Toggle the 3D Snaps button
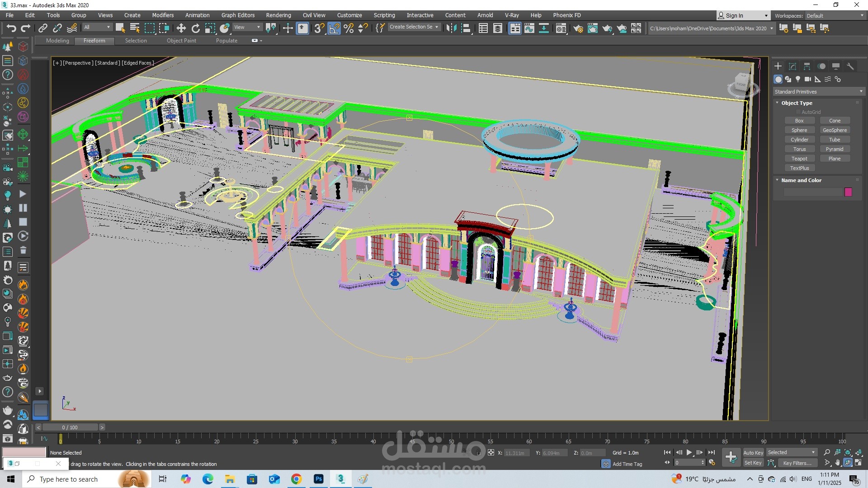Viewport: 868px width, 488px height. (x=319, y=28)
